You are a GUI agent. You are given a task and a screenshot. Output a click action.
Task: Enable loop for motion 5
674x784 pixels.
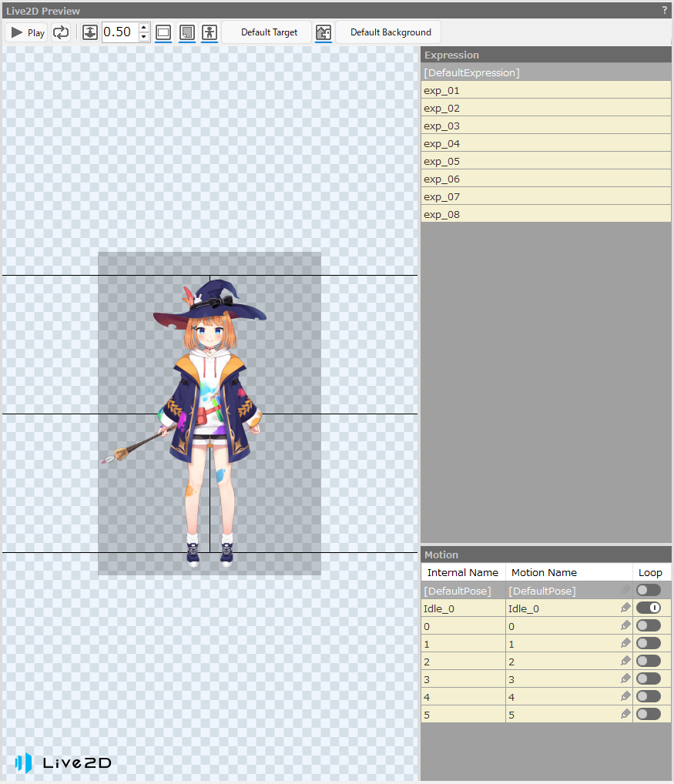point(649,714)
